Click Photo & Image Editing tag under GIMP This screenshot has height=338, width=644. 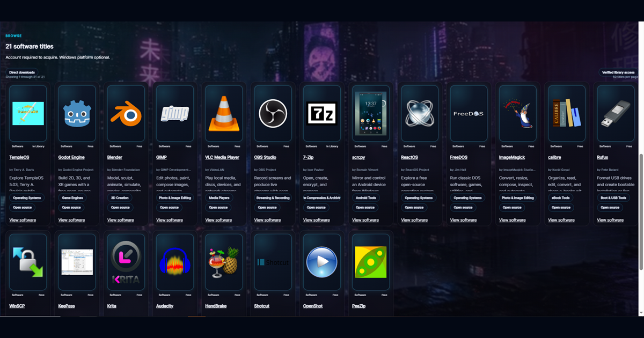coord(175,198)
